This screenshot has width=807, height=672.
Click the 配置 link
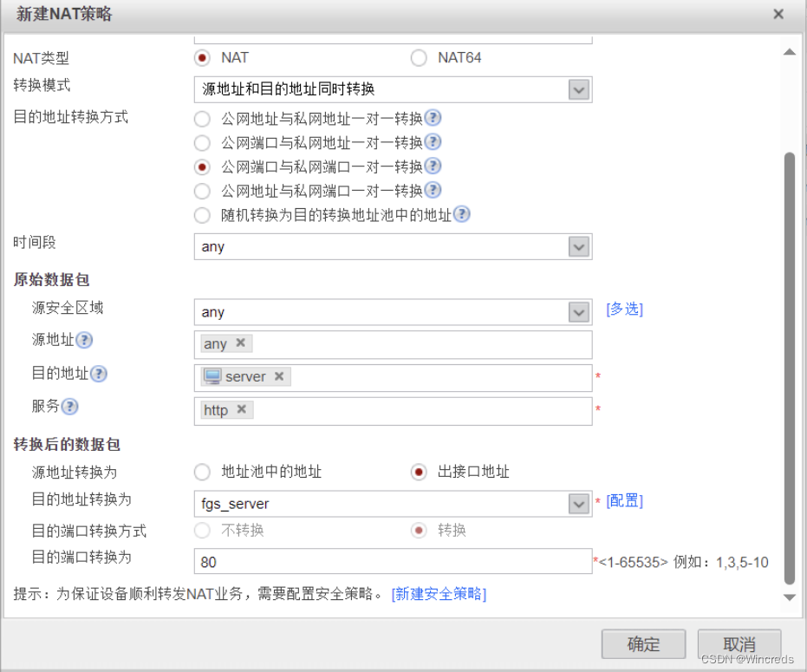[624, 500]
